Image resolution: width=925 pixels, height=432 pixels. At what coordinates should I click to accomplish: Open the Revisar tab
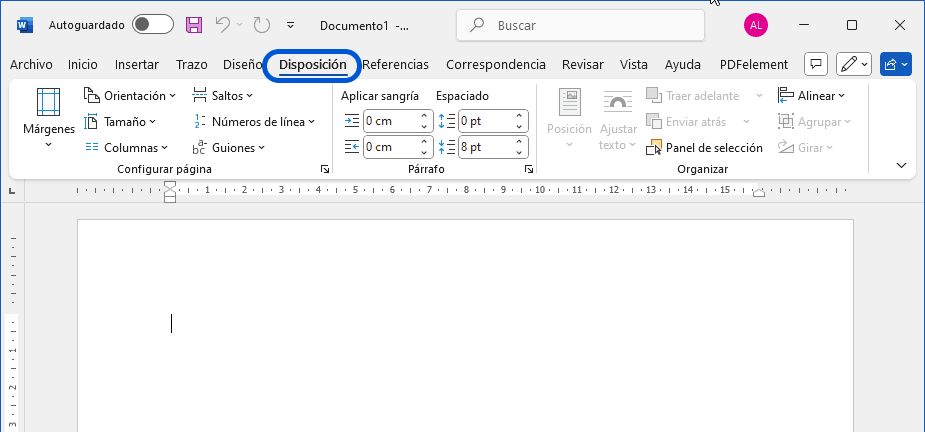pos(583,65)
